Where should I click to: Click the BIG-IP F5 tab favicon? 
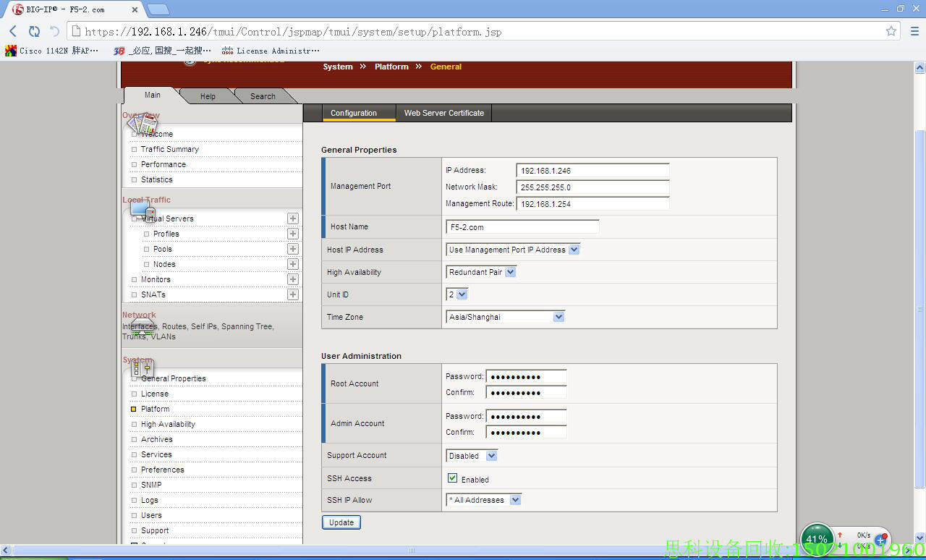18,9
